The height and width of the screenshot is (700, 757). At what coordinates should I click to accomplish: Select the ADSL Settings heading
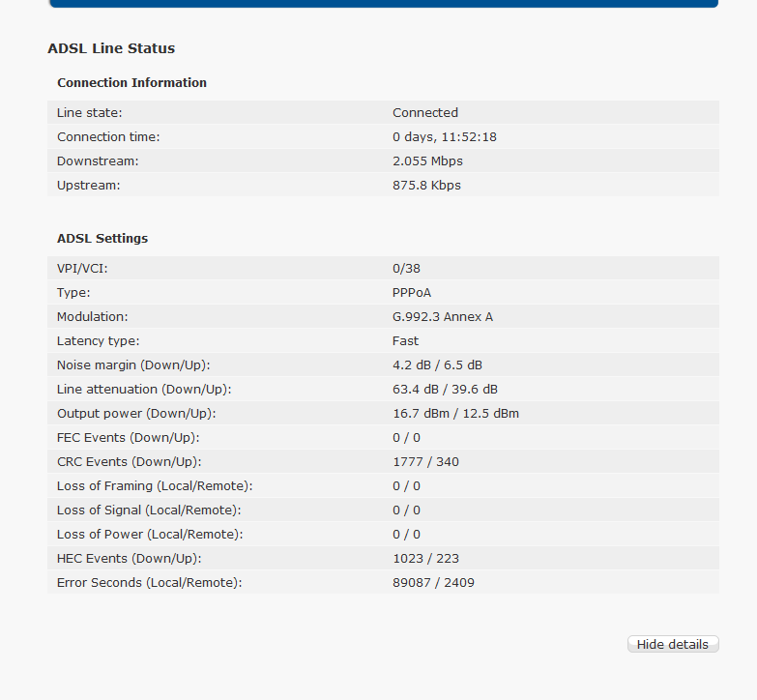[x=102, y=238]
